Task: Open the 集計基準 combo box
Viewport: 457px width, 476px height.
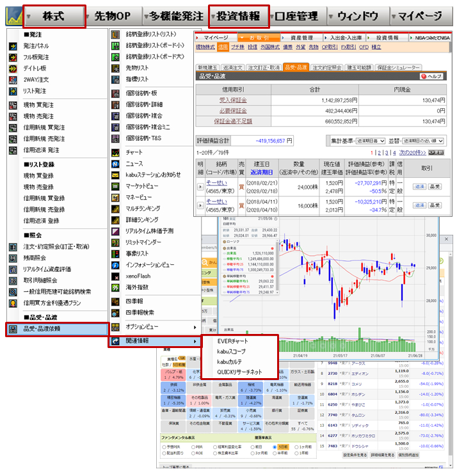Action: click(370, 141)
